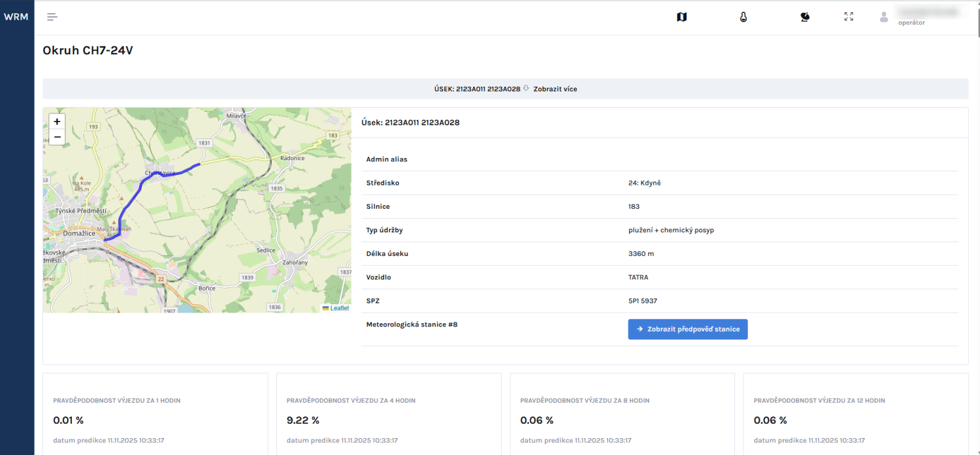Open the Leaflet attribution link
980x455 pixels.
click(x=339, y=308)
